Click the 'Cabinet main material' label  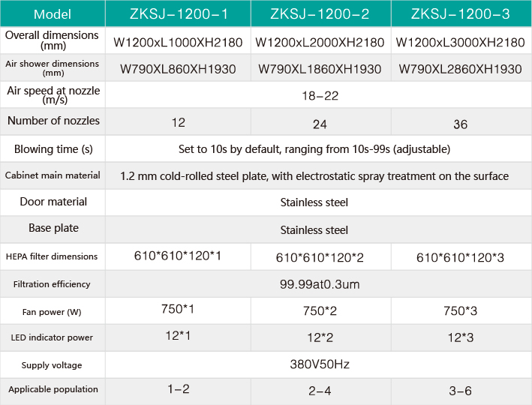(53, 175)
